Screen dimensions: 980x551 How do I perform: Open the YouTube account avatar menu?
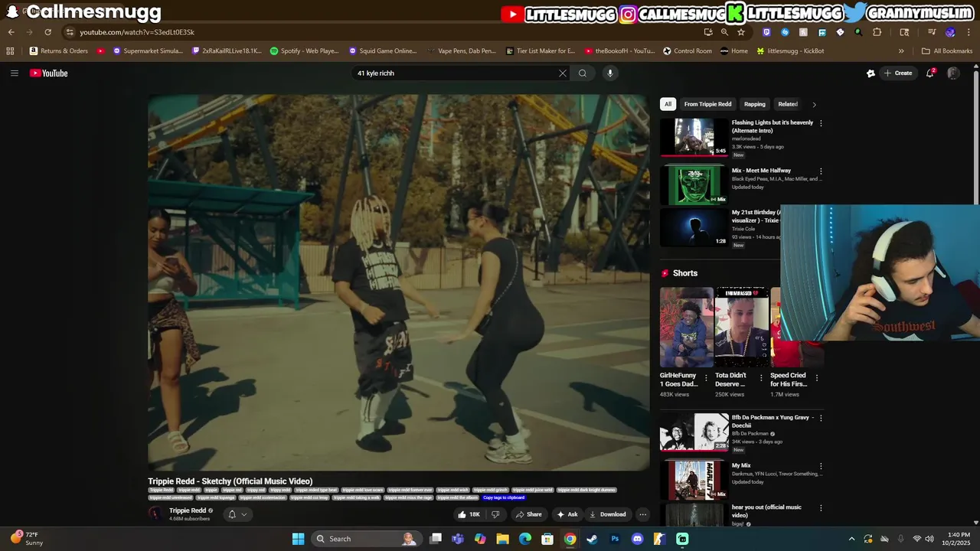(953, 73)
